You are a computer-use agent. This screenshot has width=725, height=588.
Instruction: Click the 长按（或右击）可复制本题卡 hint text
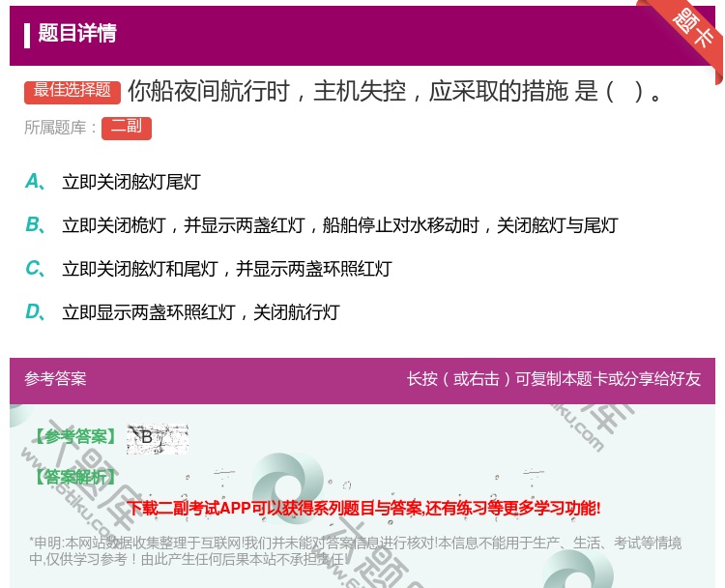pyautogui.click(x=554, y=379)
